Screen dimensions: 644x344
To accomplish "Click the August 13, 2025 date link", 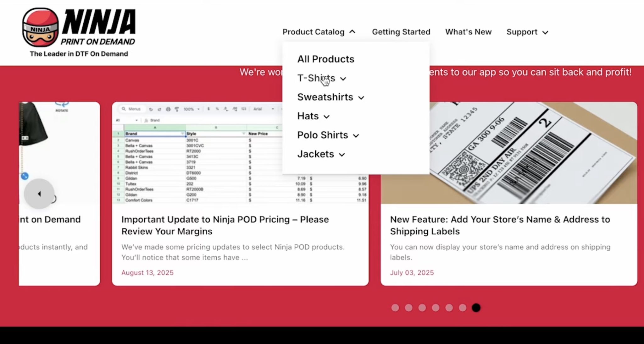I will 147,272.
